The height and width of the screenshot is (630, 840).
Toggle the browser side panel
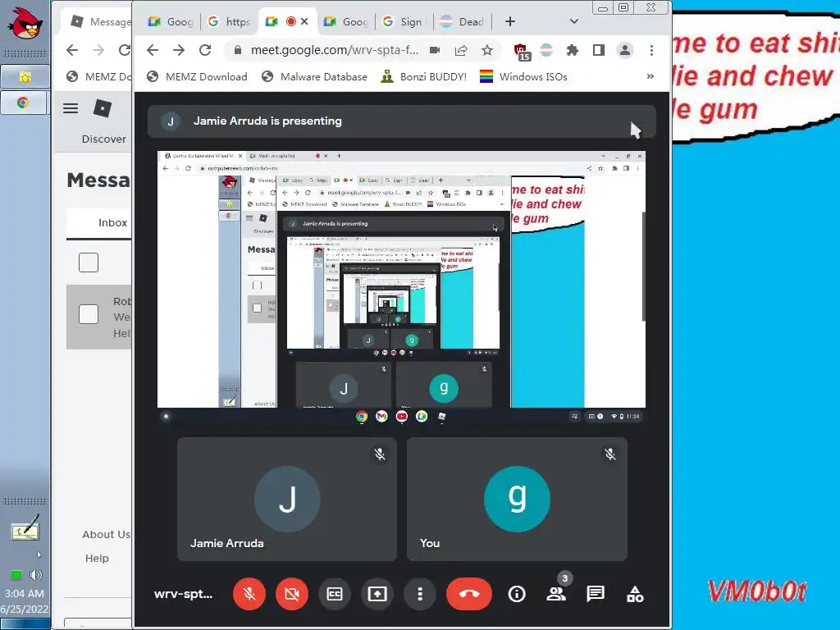point(598,50)
